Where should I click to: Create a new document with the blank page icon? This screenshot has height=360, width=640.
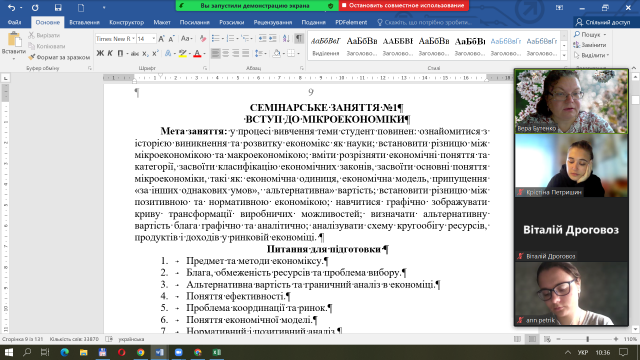pyautogui.click(x=81, y=7)
